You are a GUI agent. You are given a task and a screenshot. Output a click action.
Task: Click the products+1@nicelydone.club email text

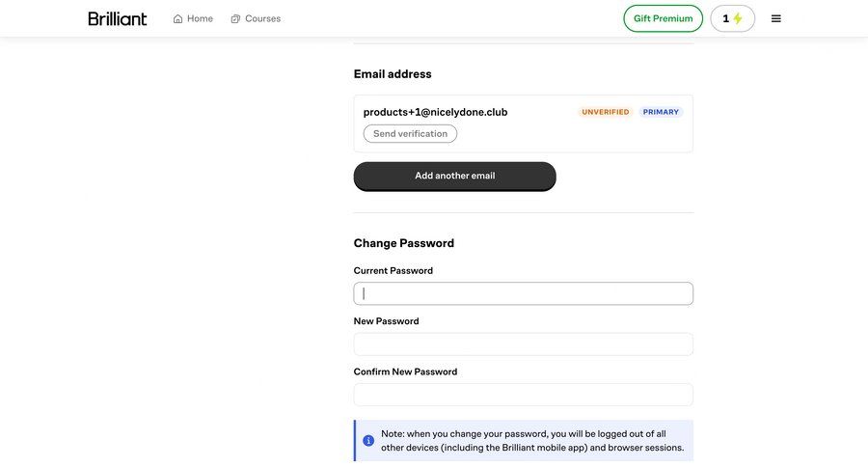[x=435, y=112]
